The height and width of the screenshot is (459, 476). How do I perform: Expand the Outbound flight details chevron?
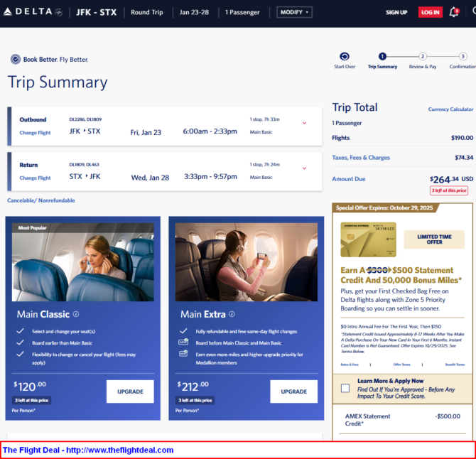click(x=304, y=123)
